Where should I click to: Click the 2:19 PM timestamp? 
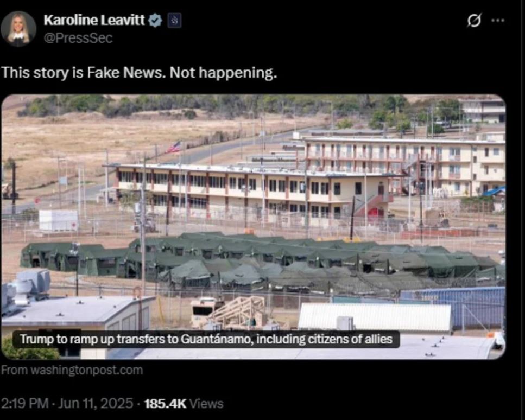pyautogui.click(x=25, y=403)
